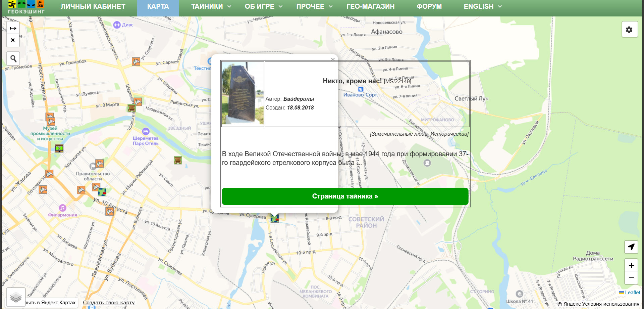Open the map layers switcher icon
This screenshot has height=309, width=644.
(16, 297)
